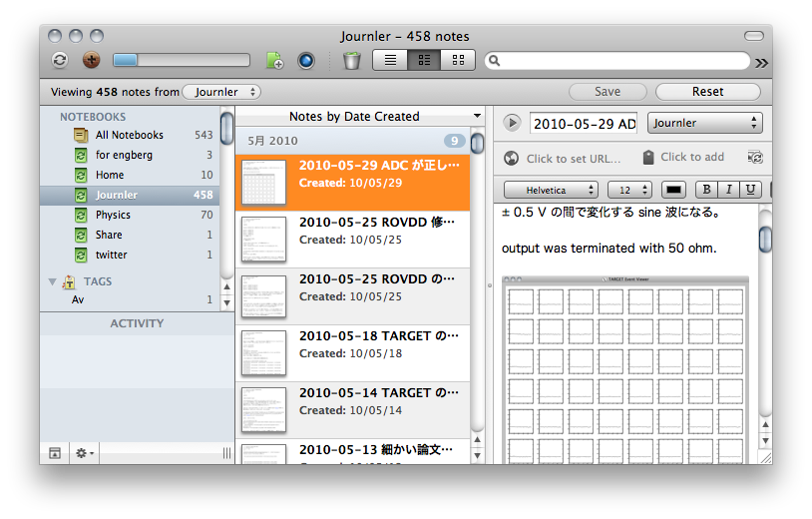This screenshot has width=812, height=519.
Task: Select the Home notebook
Action: pyautogui.click(x=130, y=175)
